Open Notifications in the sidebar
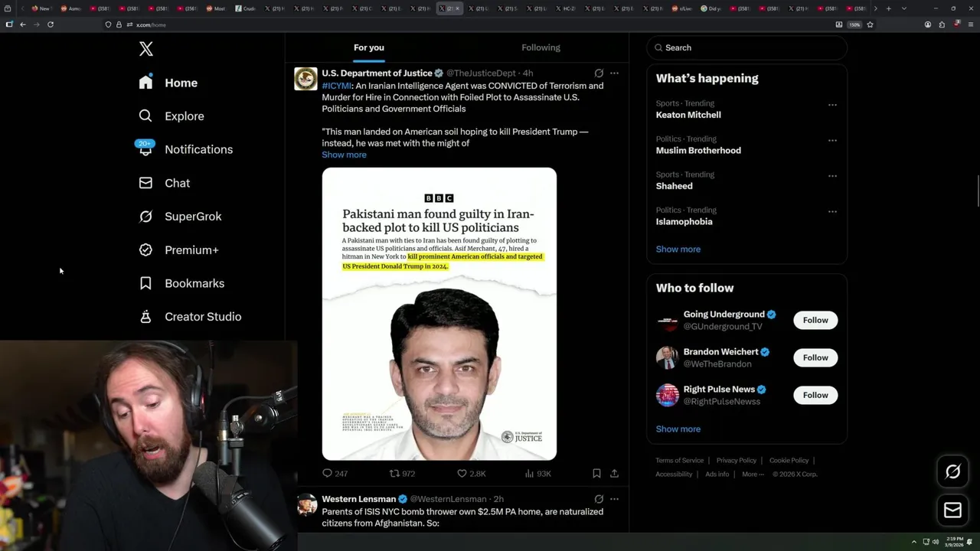This screenshot has height=551, width=980. pos(185,149)
